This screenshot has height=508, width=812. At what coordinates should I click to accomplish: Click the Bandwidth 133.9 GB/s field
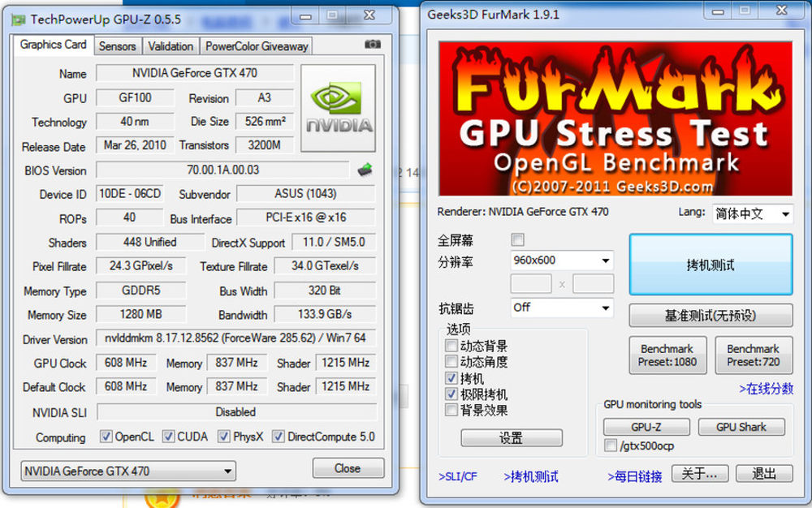(x=325, y=314)
